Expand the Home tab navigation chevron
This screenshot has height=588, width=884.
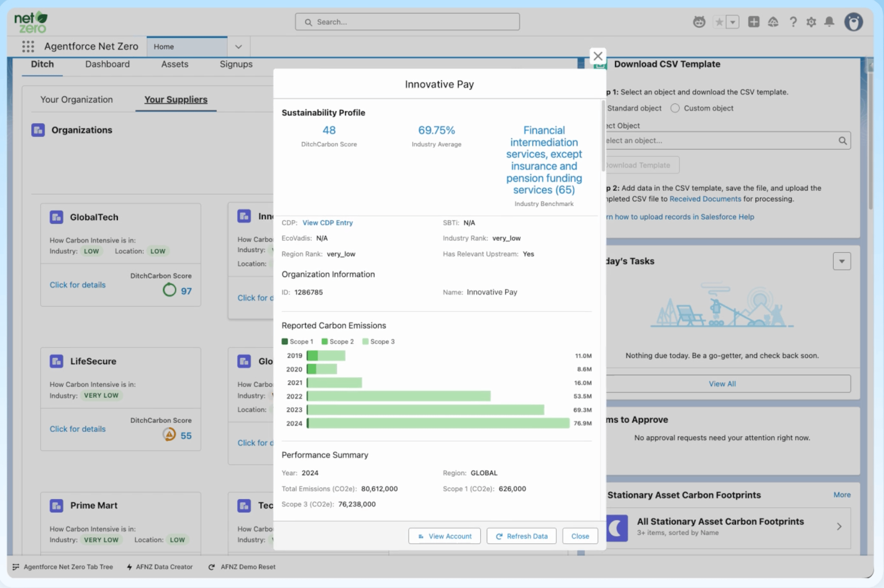click(x=238, y=47)
